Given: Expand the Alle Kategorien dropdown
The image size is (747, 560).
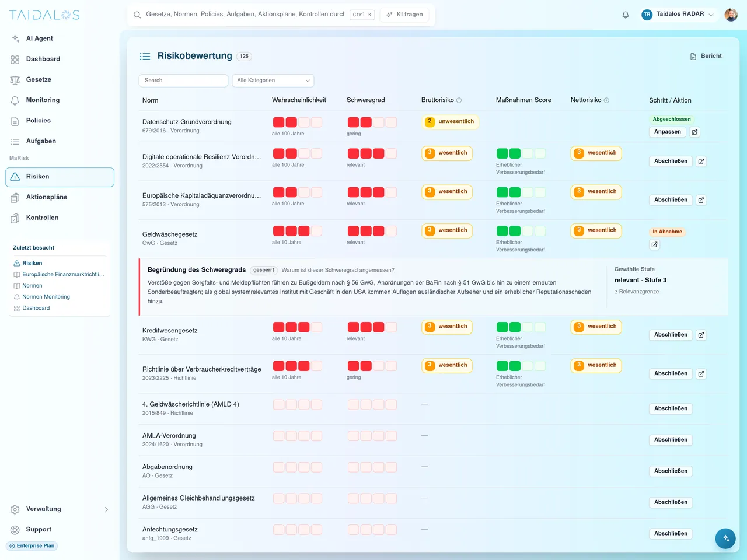Looking at the screenshot, I should [273, 80].
